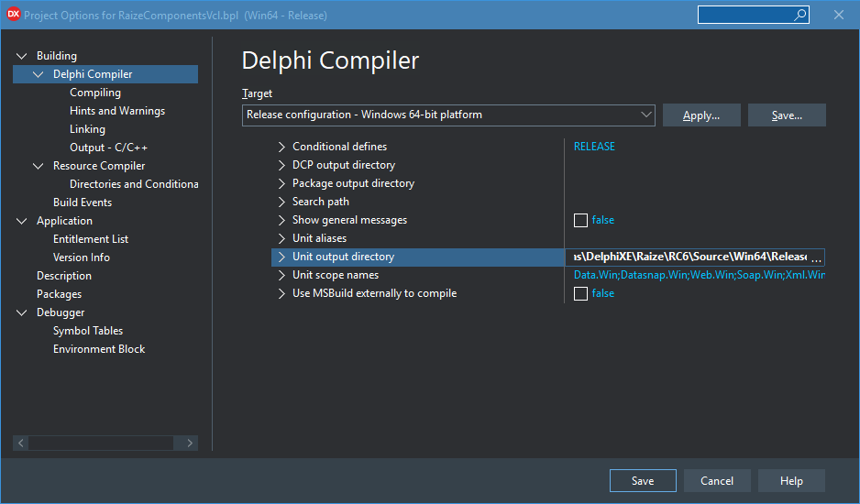The height and width of the screenshot is (504, 860).
Task: Collapse the Resource Compiler tree node
Action: tap(38, 166)
